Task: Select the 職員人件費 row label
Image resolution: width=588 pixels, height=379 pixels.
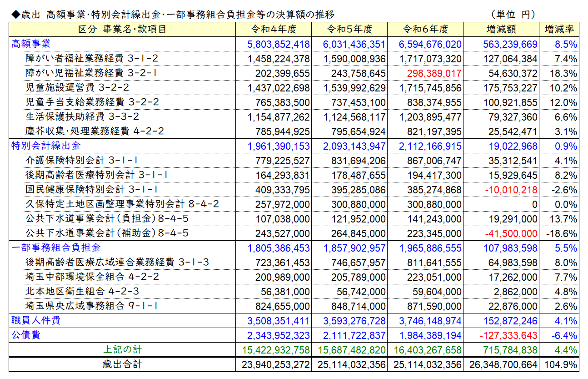Action: (36, 321)
